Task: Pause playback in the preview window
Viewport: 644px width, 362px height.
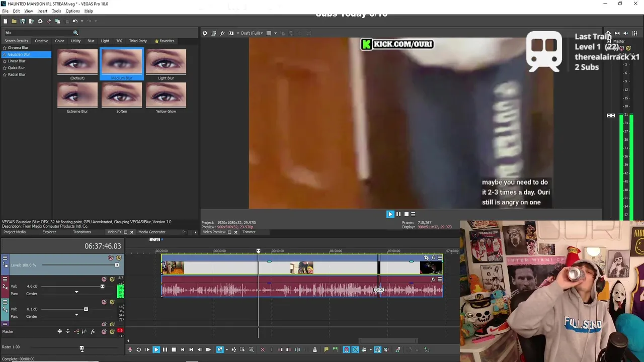Action: point(398,214)
